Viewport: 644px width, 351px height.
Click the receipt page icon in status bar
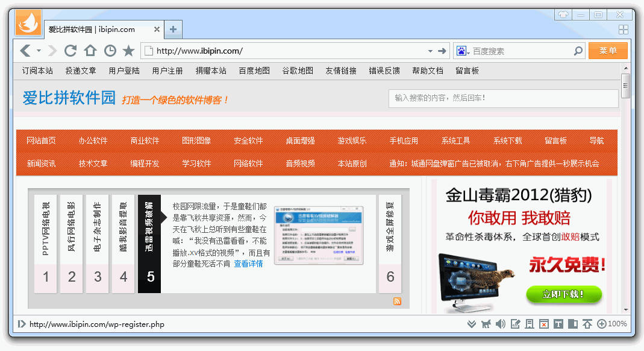(x=530, y=324)
